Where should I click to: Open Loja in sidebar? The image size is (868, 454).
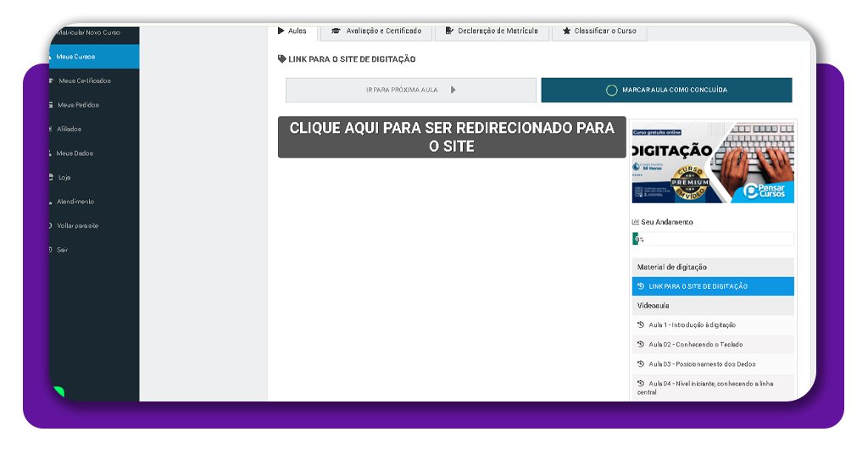point(94,178)
